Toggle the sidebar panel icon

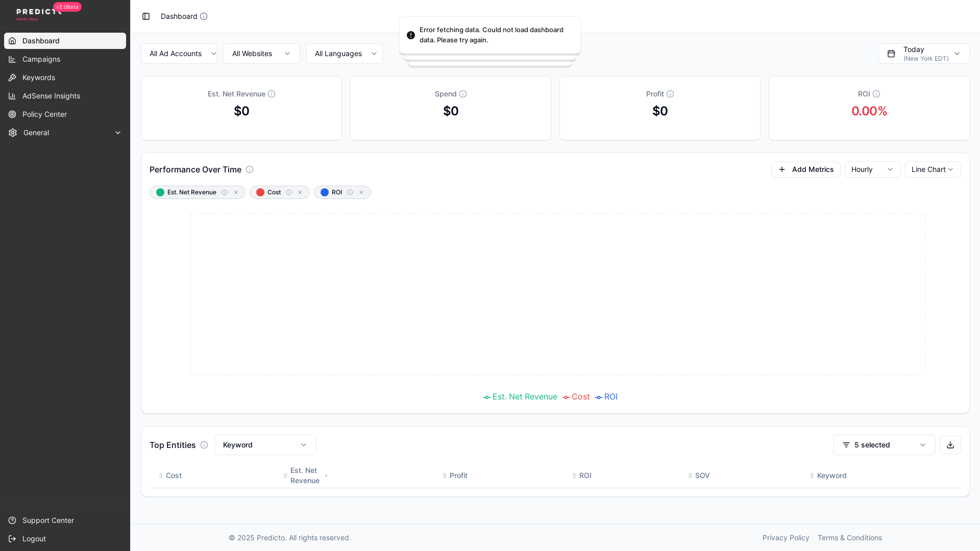click(x=146, y=16)
